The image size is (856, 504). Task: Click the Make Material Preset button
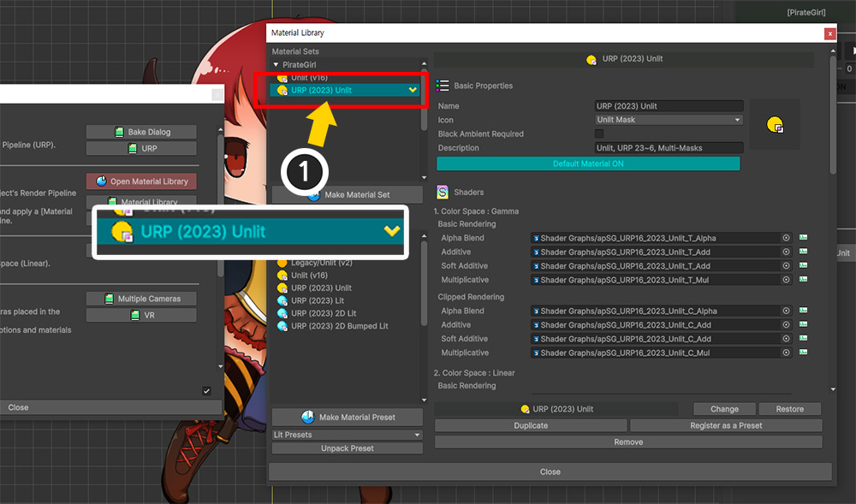(348, 418)
